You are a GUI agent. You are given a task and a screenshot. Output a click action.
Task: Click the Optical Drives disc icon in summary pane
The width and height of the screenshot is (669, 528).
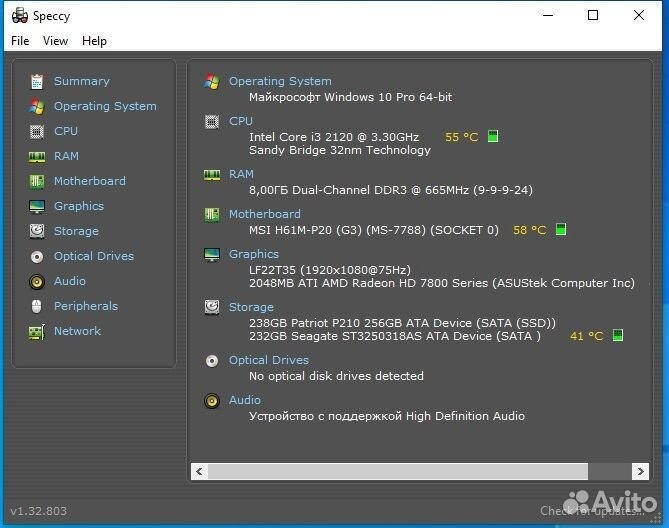[212, 361]
